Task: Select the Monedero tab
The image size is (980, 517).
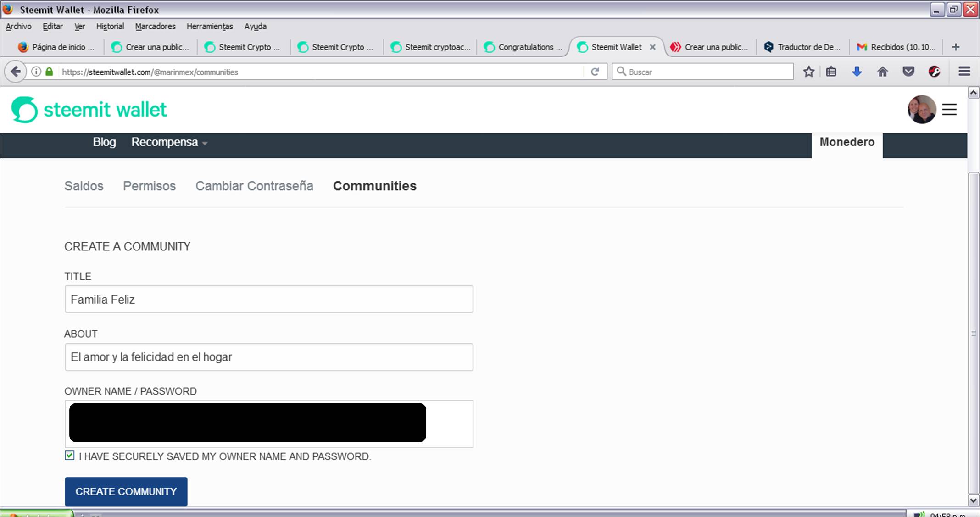Action: 847,142
